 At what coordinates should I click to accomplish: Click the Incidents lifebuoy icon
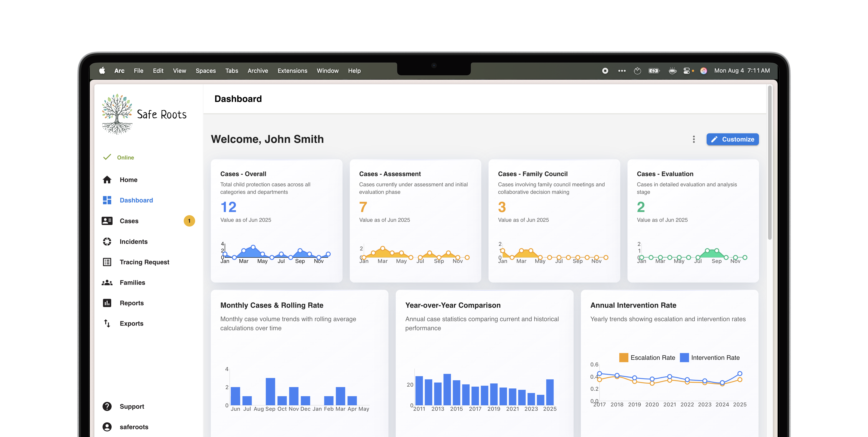(x=107, y=241)
